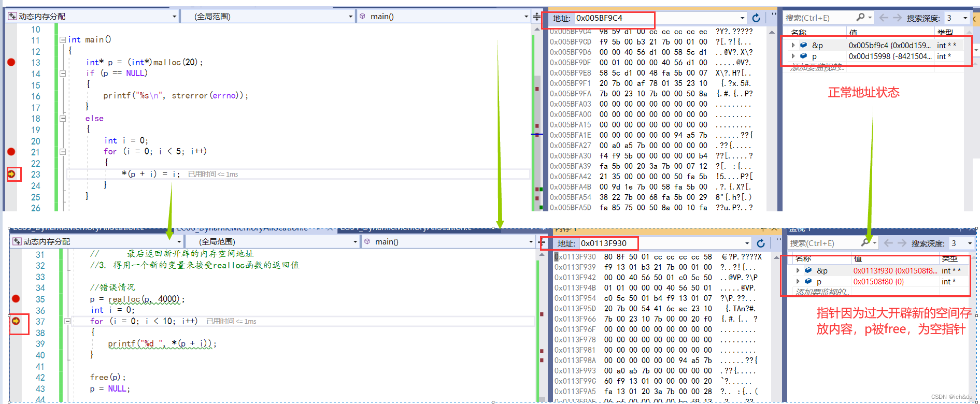Open project dropdown above the realloc code
The width and height of the screenshot is (980, 404).
[179, 242]
